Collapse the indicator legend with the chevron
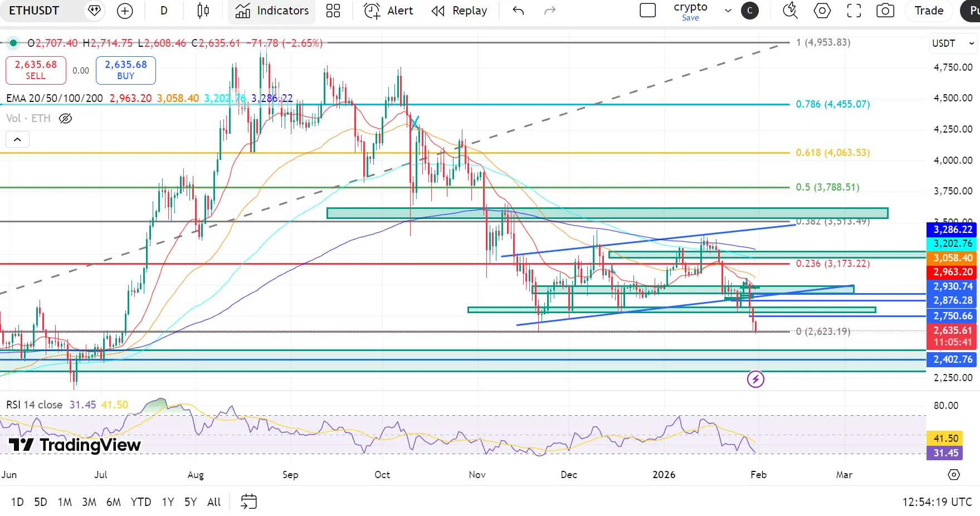 pos(17,139)
